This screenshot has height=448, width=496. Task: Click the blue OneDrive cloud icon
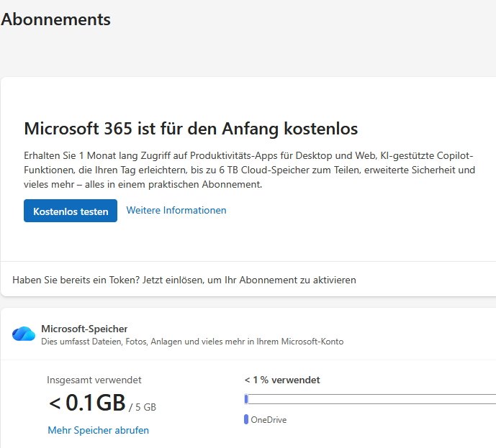[x=24, y=334]
